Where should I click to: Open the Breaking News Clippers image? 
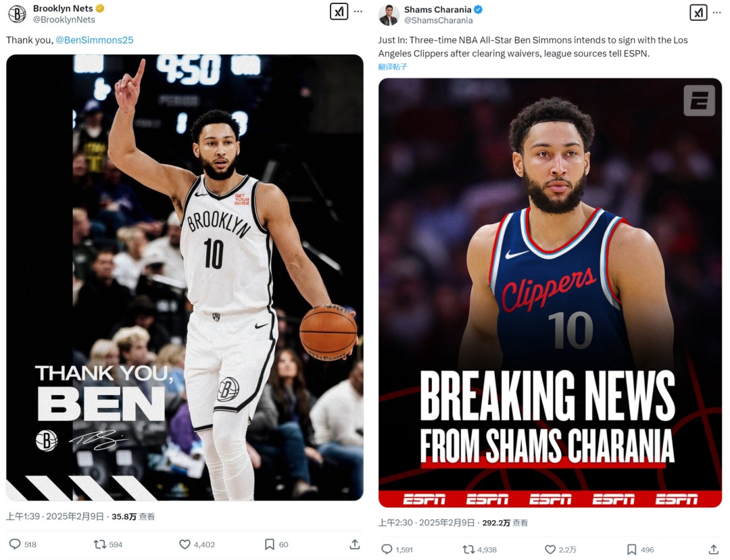[x=550, y=292]
